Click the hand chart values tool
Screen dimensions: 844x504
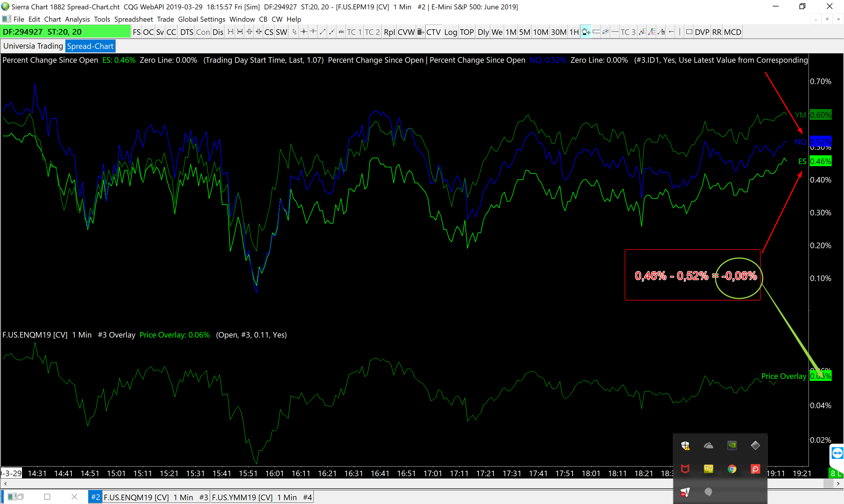click(586, 32)
